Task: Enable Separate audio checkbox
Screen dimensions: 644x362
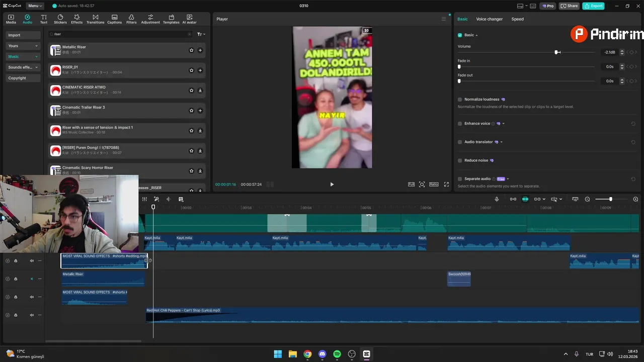Action: (x=460, y=179)
